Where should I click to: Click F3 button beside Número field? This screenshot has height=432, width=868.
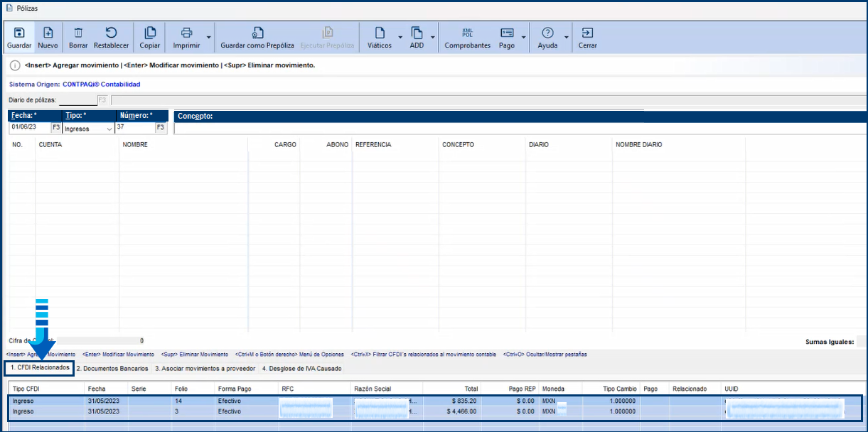pos(161,128)
